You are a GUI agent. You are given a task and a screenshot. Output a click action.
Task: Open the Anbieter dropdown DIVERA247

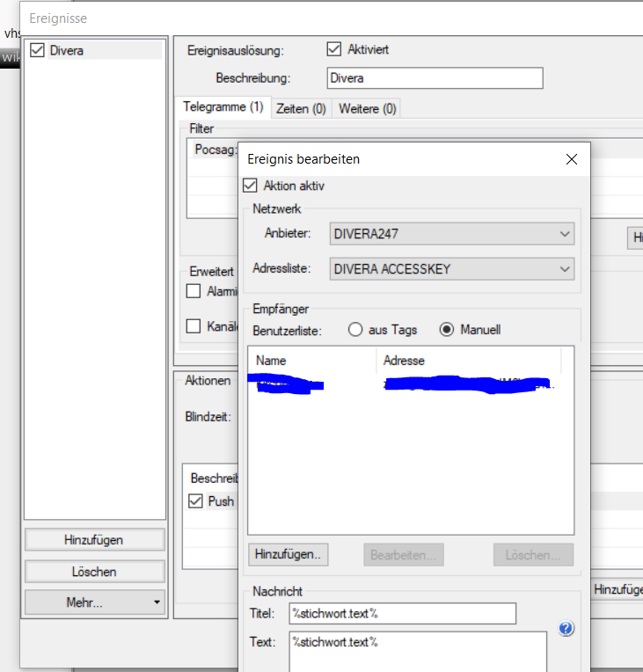tap(452, 234)
